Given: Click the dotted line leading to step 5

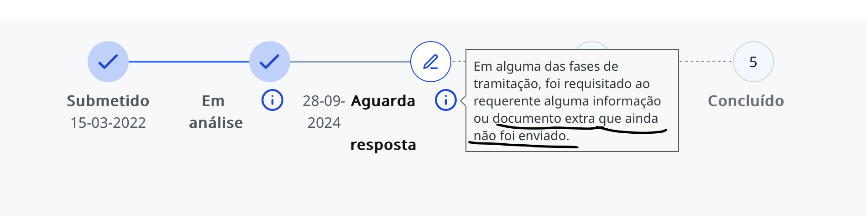Looking at the screenshot, I should coord(706,61).
